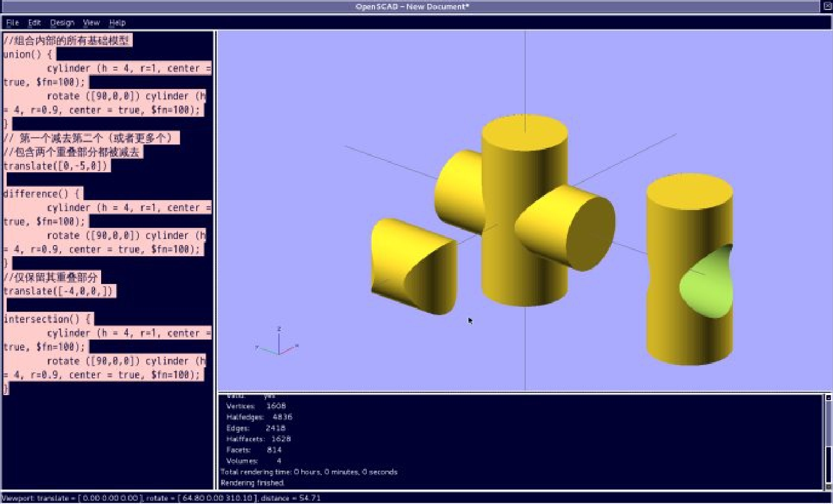Open the Help menu
Screen dimensions: 833x504
point(117,23)
